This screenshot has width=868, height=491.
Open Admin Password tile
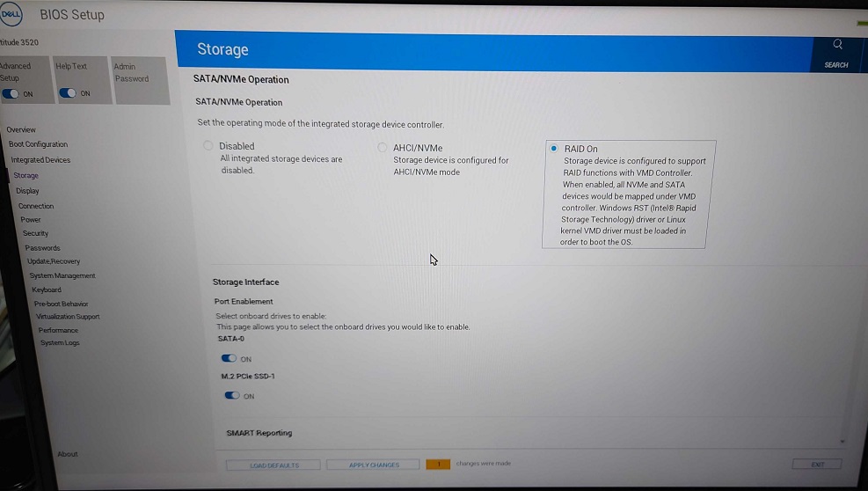click(x=141, y=80)
